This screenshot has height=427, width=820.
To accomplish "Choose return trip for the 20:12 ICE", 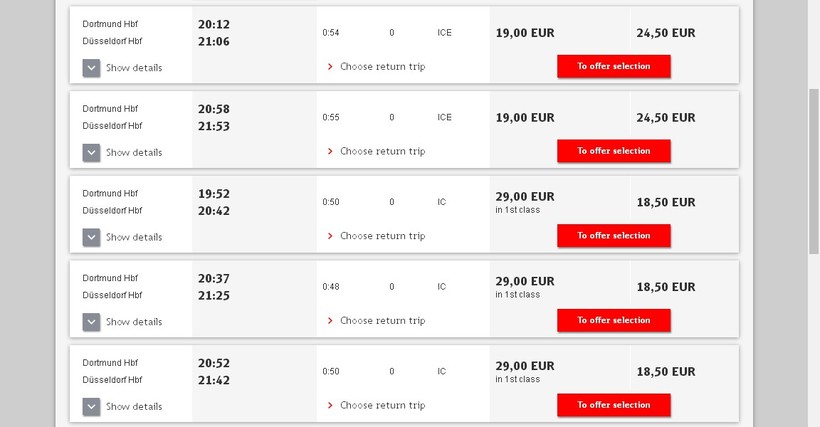I will [x=376, y=67].
